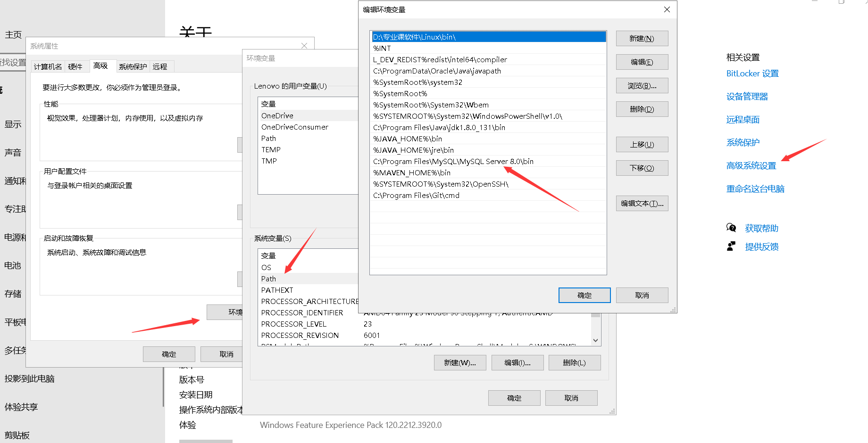This screenshot has width=868, height=443.
Task: Click the 编辑(E) button in the path editor
Action: pyautogui.click(x=642, y=62)
